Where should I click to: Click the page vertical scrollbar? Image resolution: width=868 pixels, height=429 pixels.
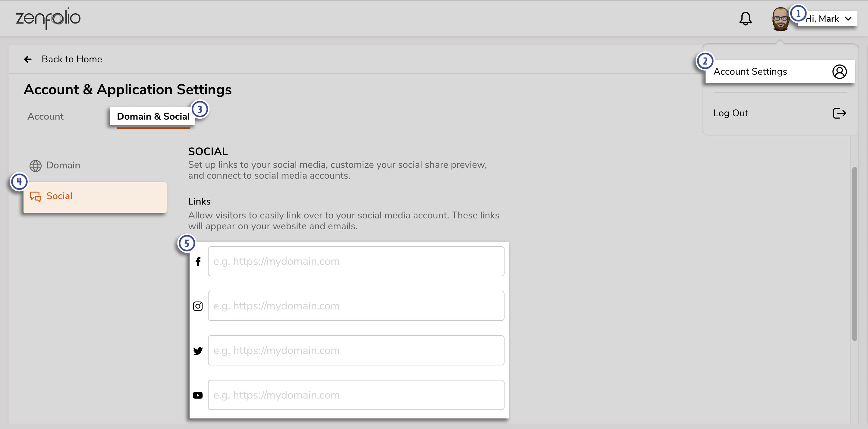coord(854,254)
